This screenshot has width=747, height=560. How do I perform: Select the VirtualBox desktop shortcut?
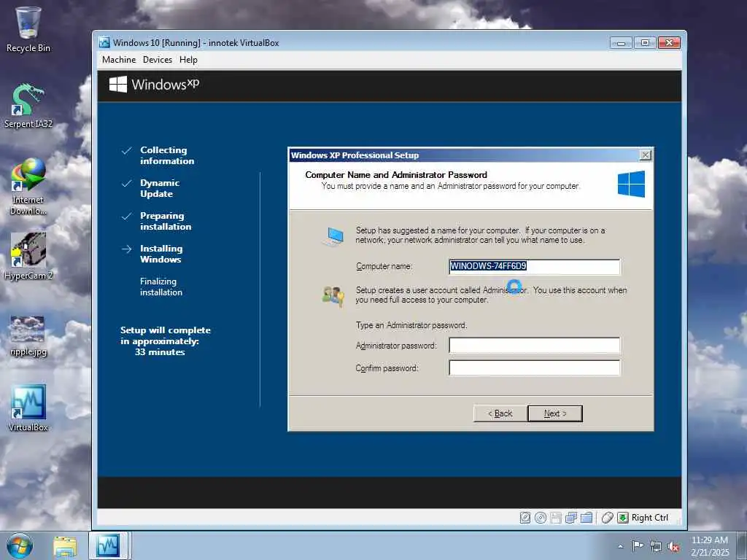pos(28,408)
